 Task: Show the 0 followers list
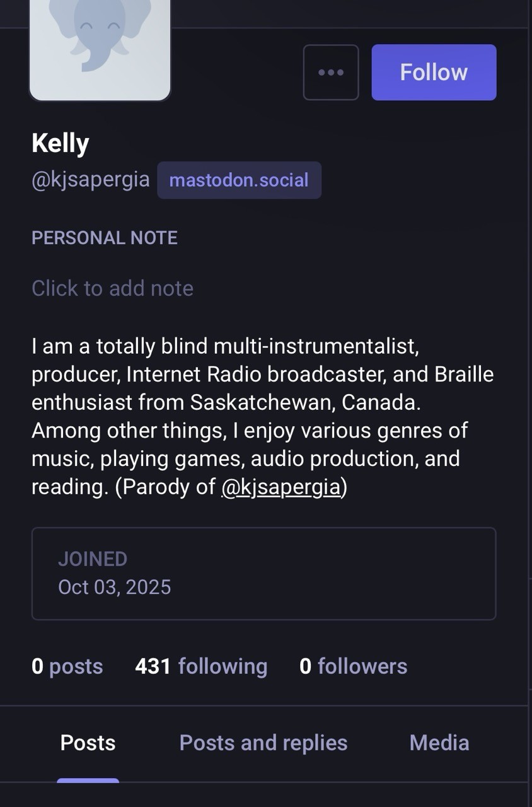pos(353,666)
